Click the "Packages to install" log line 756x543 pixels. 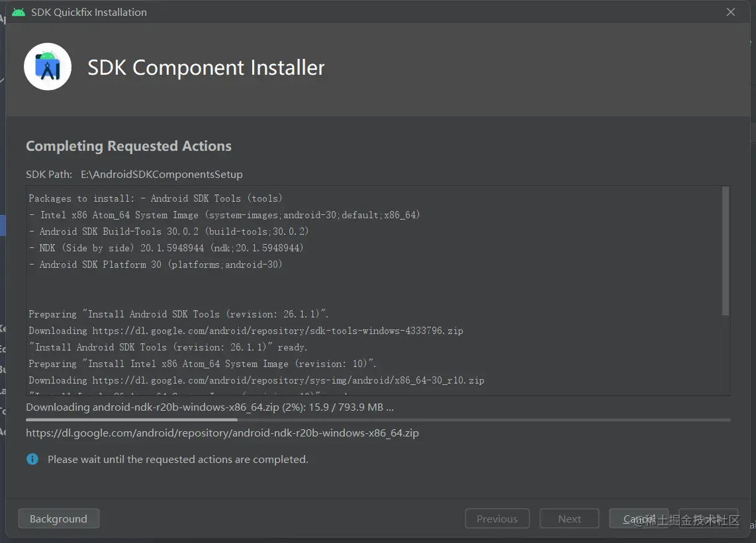[156, 198]
